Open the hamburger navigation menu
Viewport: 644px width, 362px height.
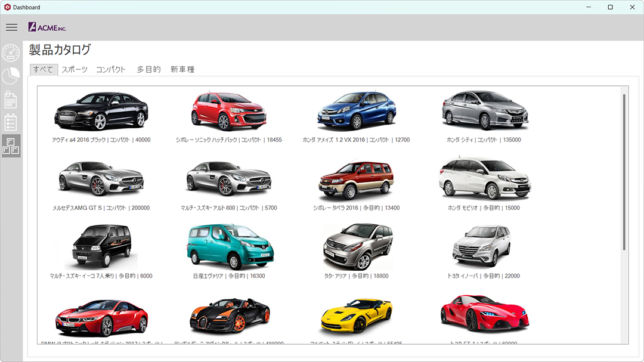[x=11, y=27]
